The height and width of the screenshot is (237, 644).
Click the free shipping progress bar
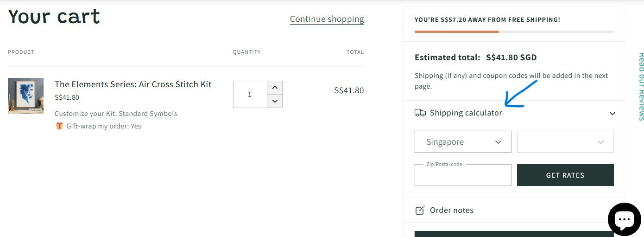pyautogui.click(x=514, y=32)
